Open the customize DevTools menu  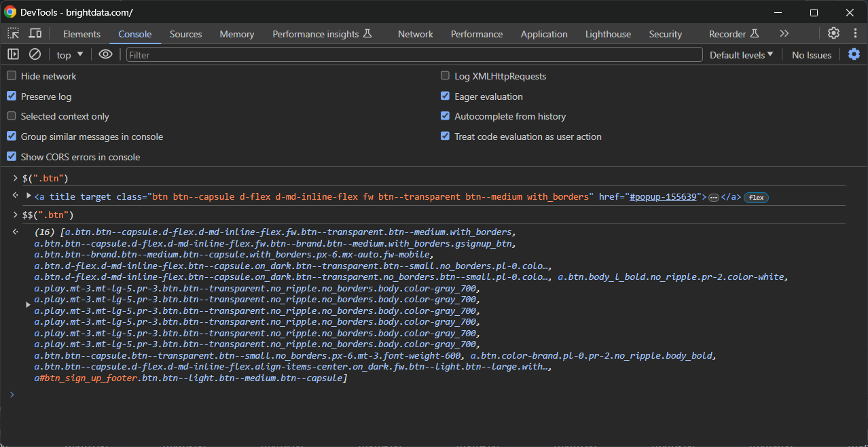click(855, 33)
